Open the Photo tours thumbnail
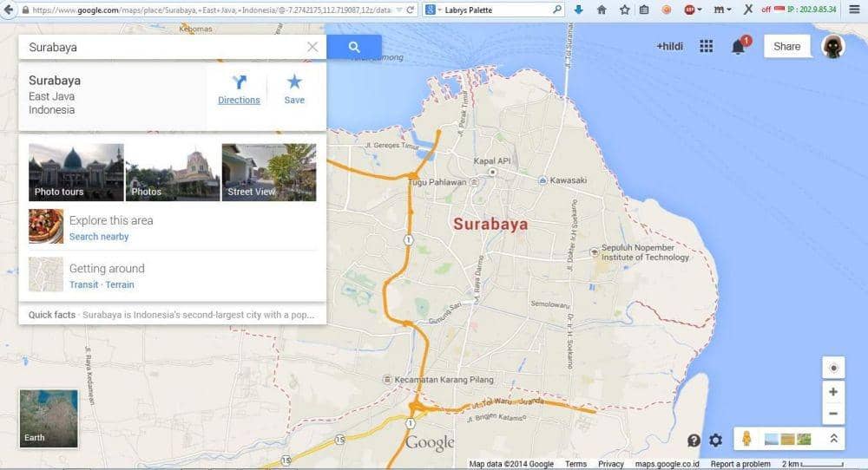This screenshot has width=868, height=470. click(76, 172)
